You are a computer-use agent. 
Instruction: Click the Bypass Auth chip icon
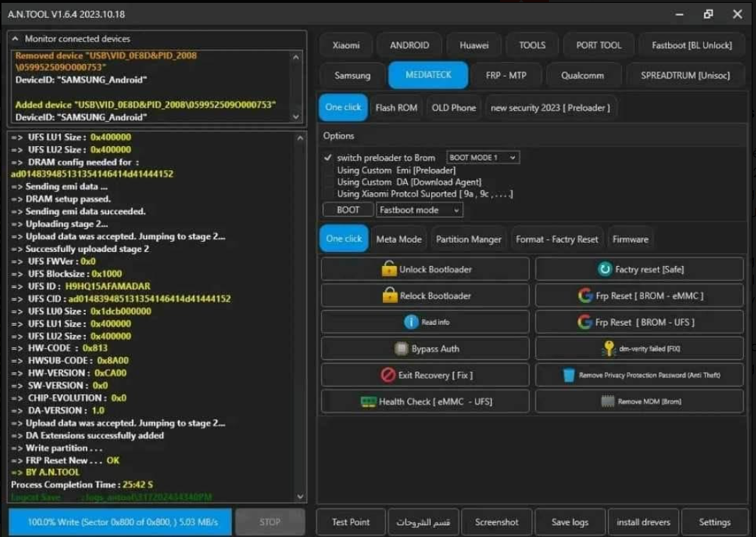tap(401, 349)
